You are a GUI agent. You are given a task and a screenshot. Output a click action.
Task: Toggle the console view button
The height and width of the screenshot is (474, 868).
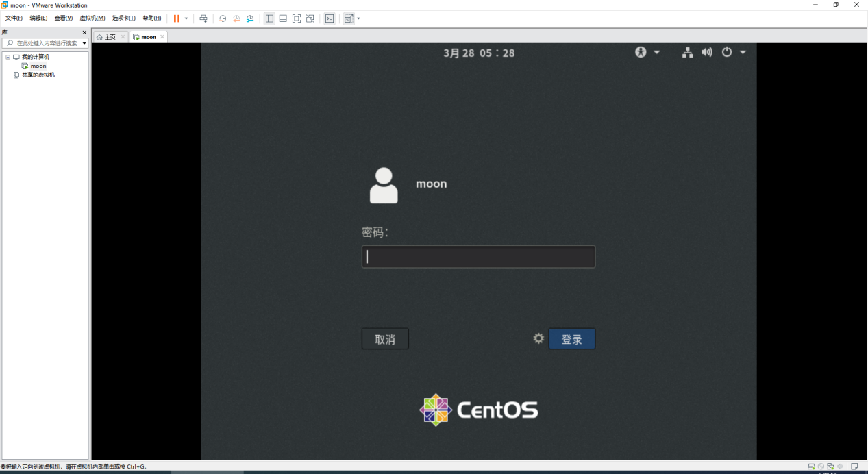pos(330,18)
